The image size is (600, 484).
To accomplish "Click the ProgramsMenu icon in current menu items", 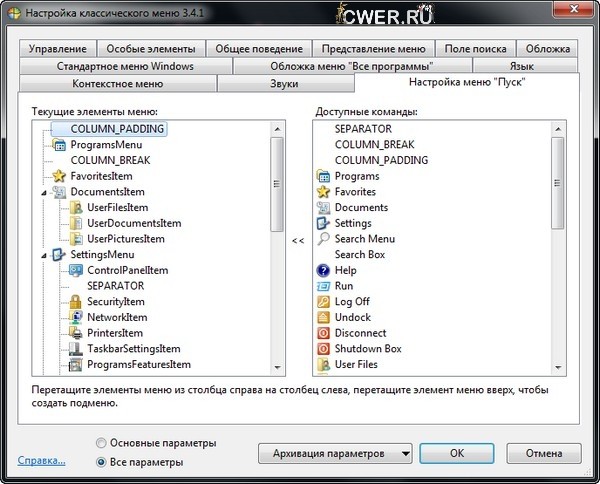I will (x=59, y=145).
